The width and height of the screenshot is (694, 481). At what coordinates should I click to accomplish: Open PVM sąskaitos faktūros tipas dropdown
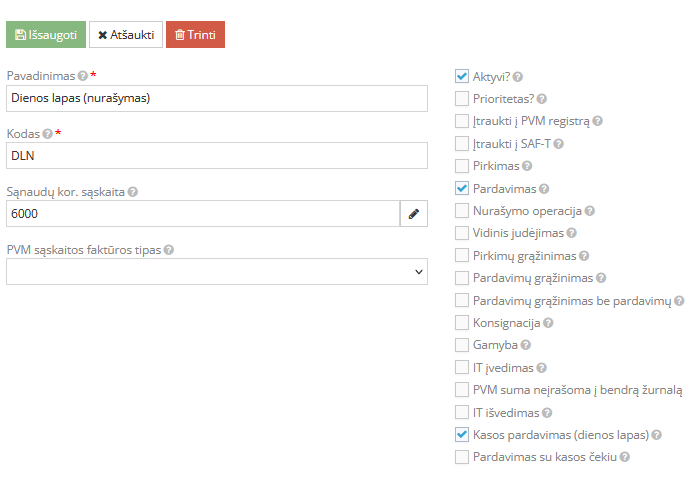click(x=216, y=272)
